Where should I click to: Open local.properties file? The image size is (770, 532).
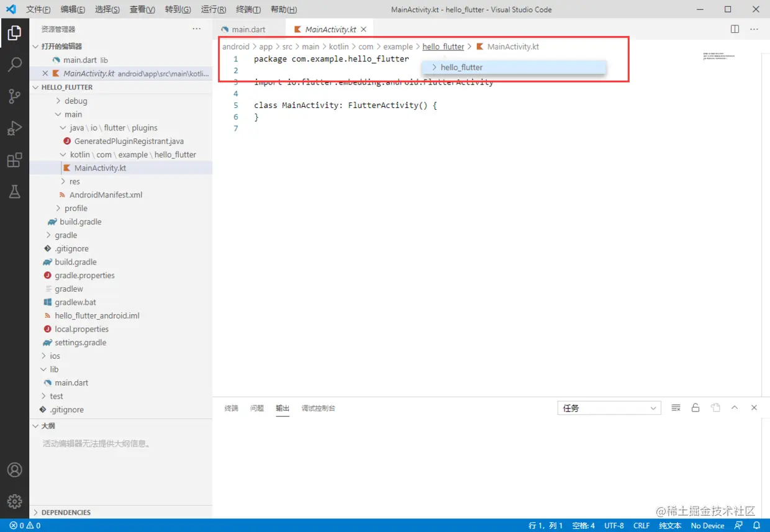[x=81, y=329]
